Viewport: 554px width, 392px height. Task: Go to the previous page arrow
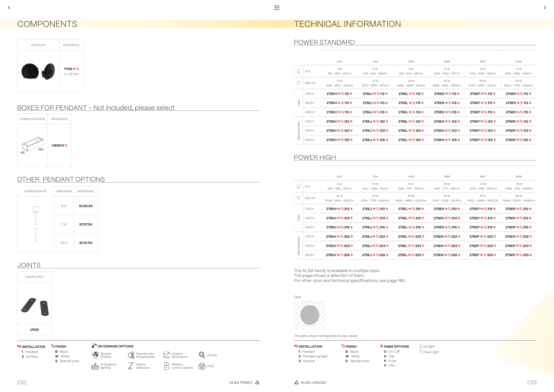click(9, 8)
